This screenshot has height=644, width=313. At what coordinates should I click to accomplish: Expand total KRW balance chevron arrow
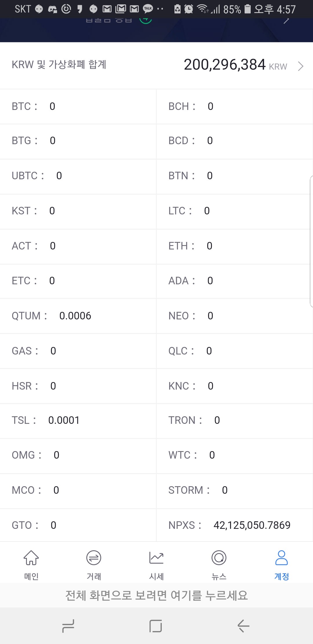[x=301, y=66]
